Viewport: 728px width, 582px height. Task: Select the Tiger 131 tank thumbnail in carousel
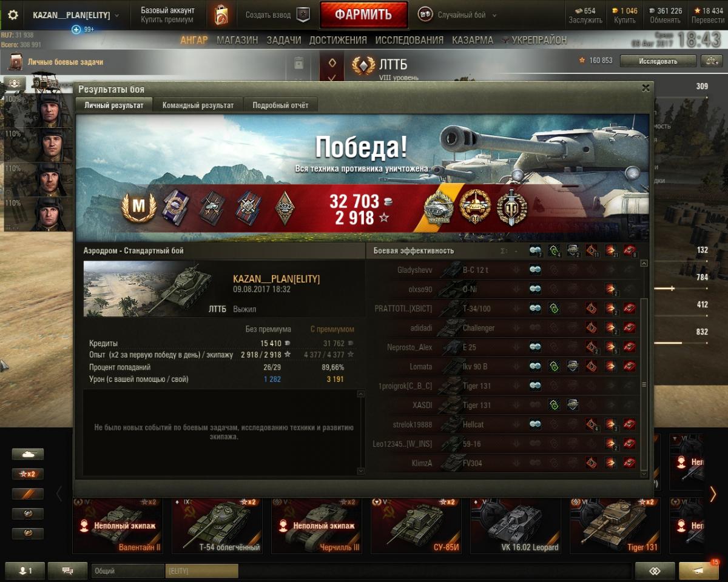click(x=615, y=525)
